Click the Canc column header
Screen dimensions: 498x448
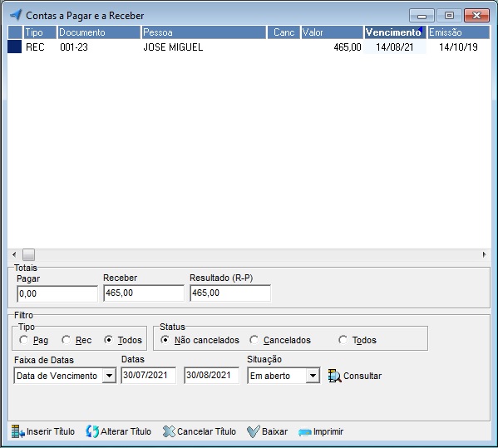(x=284, y=32)
